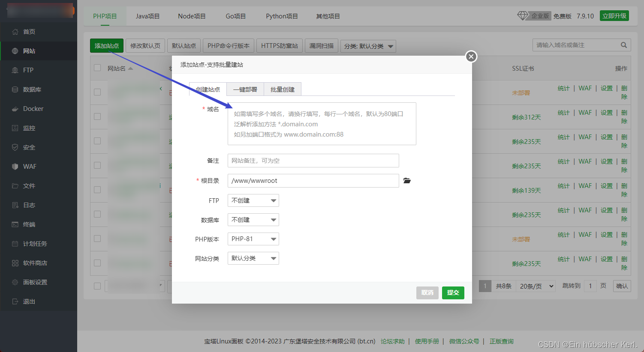Click the FTP globe icon in sidebar
Image resolution: width=644 pixels, height=352 pixels.
tap(15, 70)
